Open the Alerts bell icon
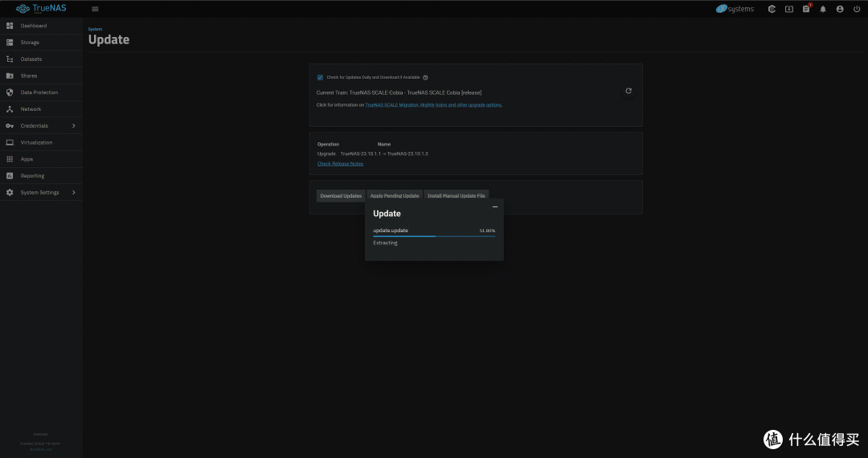The height and width of the screenshot is (458, 868). point(823,9)
